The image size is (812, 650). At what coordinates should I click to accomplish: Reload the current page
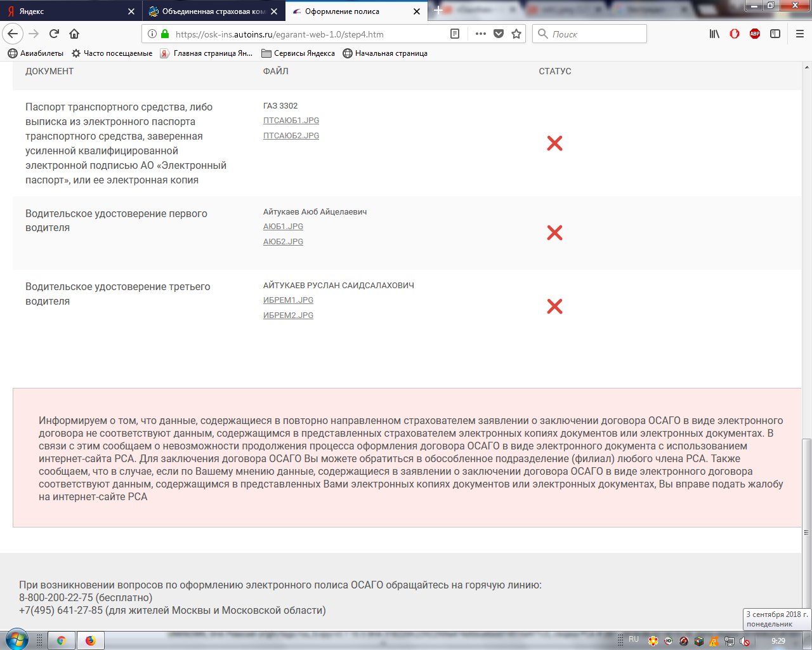point(54,34)
